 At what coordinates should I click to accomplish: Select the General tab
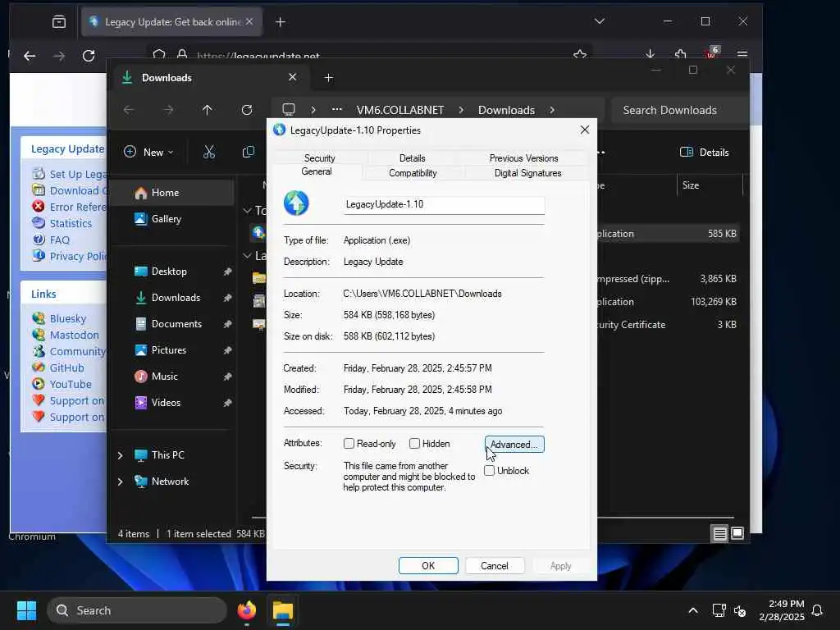[316, 171]
